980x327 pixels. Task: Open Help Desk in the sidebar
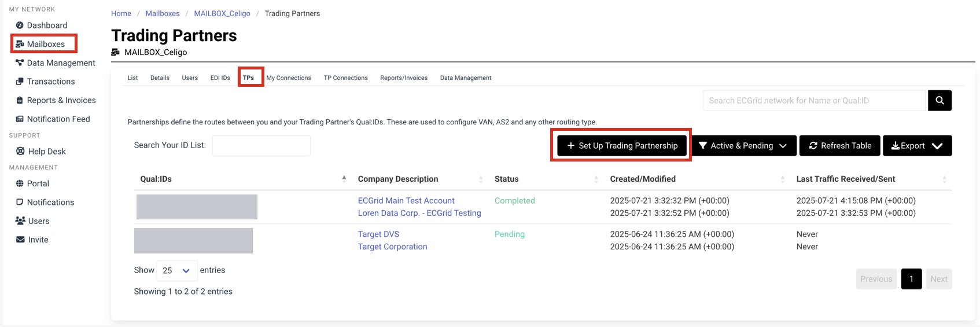(47, 151)
